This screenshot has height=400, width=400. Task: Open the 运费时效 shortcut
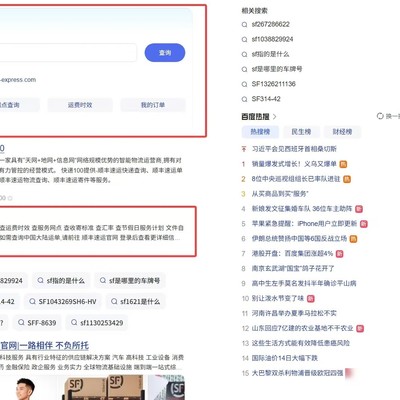pyautogui.click(x=80, y=105)
